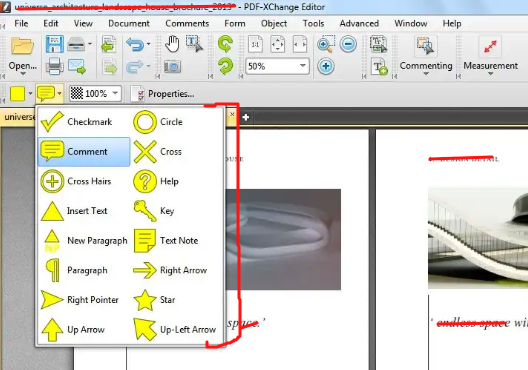Open the View menu

83,24
